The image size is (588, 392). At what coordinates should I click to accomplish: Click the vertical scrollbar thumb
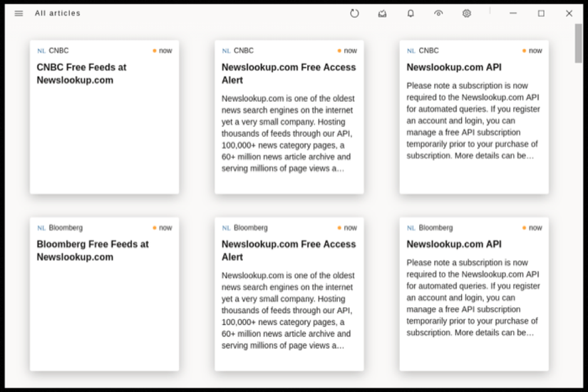pos(578,43)
